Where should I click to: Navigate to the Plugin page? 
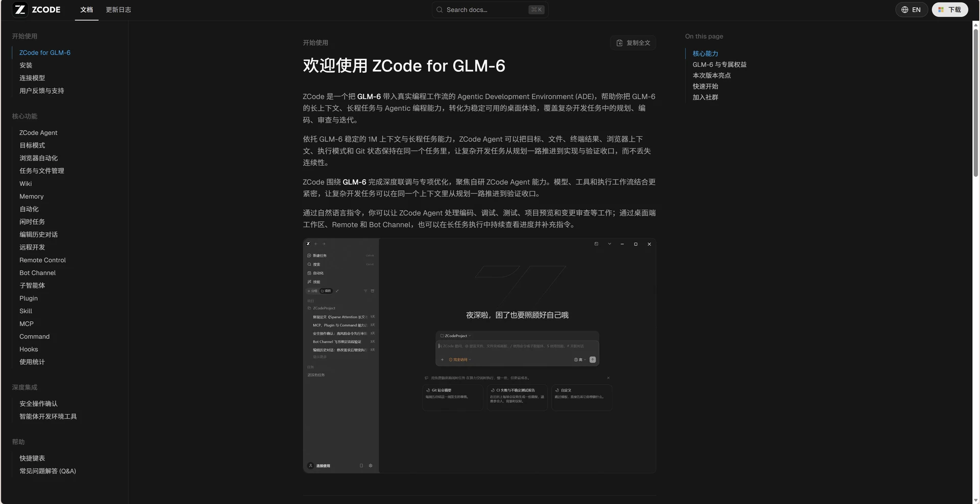(x=29, y=298)
